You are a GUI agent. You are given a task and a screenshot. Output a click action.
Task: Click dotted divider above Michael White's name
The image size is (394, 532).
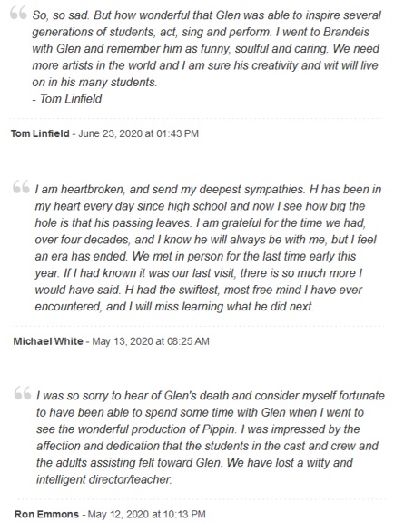coord(199,326)
